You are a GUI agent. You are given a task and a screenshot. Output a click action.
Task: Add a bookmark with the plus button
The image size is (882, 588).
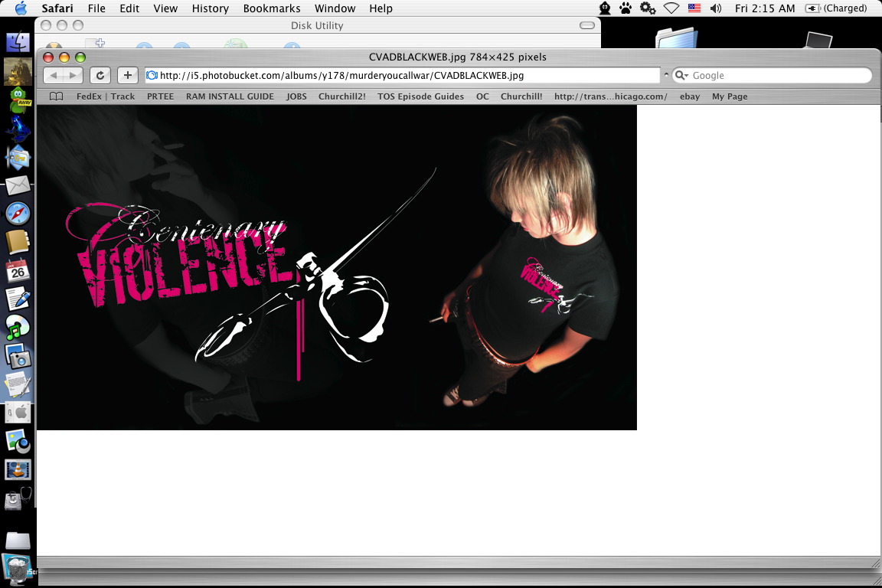[128, 75]
